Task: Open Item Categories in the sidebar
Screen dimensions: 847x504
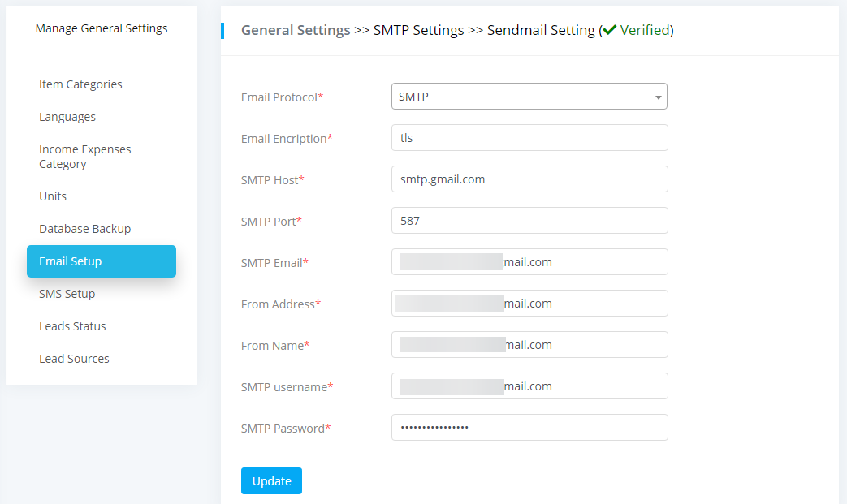Action: point(80,84)
